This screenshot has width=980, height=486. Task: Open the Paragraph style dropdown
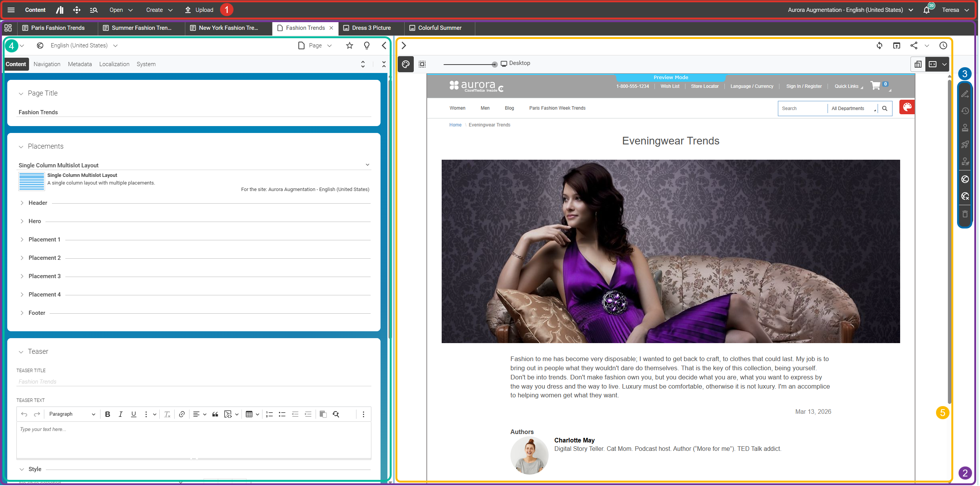click(72, 415)
